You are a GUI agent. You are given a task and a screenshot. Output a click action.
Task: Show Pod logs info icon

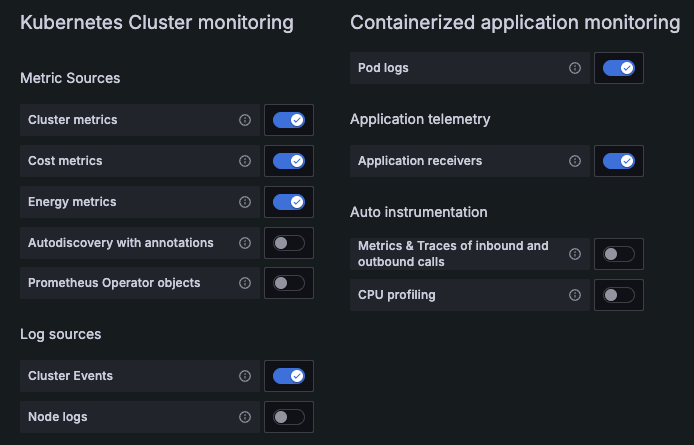pyautogui.click(x=575, y=68)
